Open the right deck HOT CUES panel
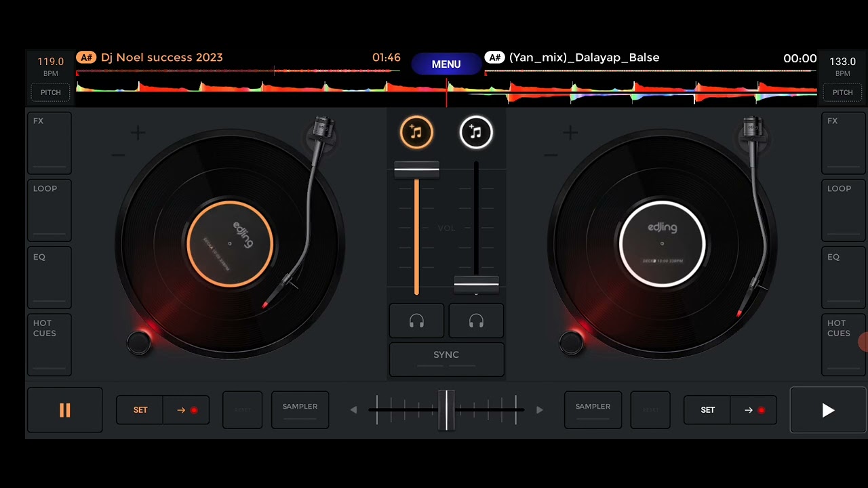This screenshot has height=488, width=868. coord(844,345)
